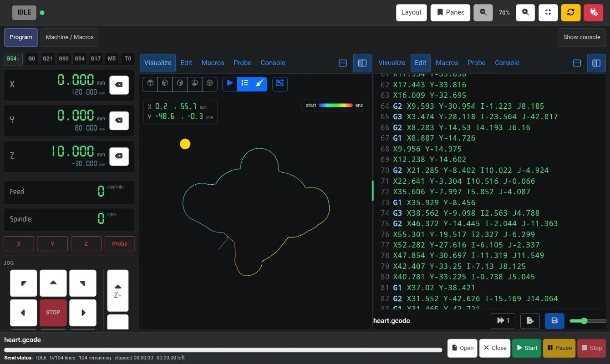Image resolution: width=610 pixels, height=364 pixels.
Task: Click the Z+ jog button
Action: [118, 291]
